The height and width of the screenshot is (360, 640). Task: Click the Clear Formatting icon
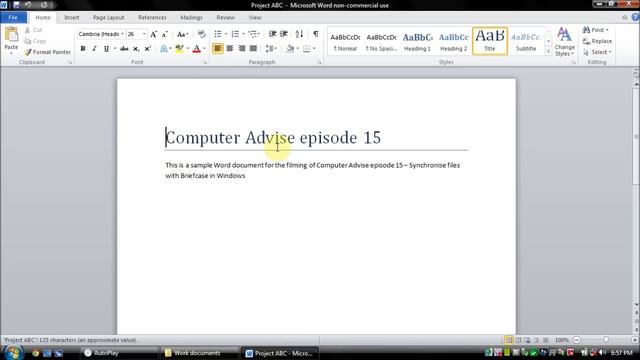(201, 34)
